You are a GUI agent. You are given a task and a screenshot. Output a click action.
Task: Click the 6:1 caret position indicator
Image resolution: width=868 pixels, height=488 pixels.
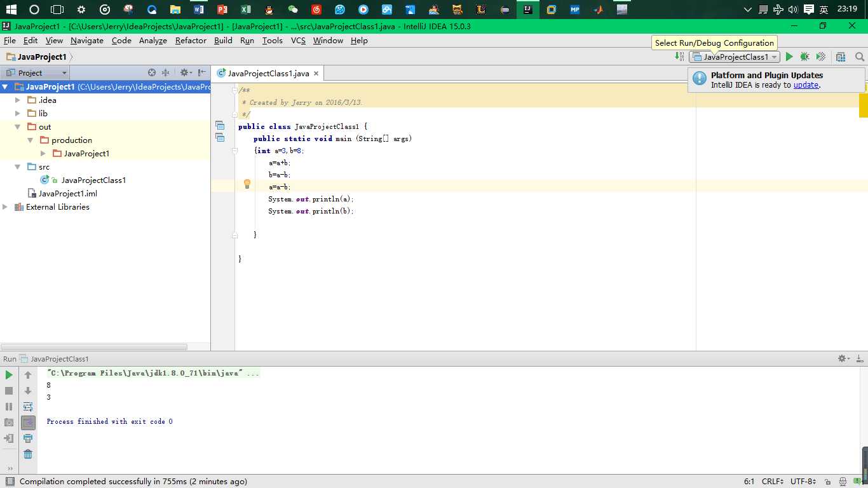749,482
